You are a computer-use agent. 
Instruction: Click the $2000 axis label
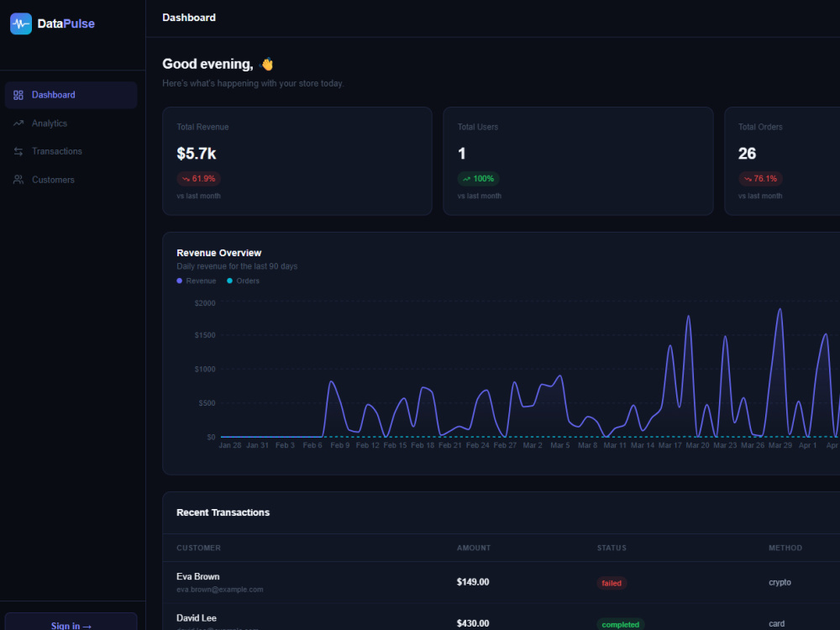tap(205, 303)
